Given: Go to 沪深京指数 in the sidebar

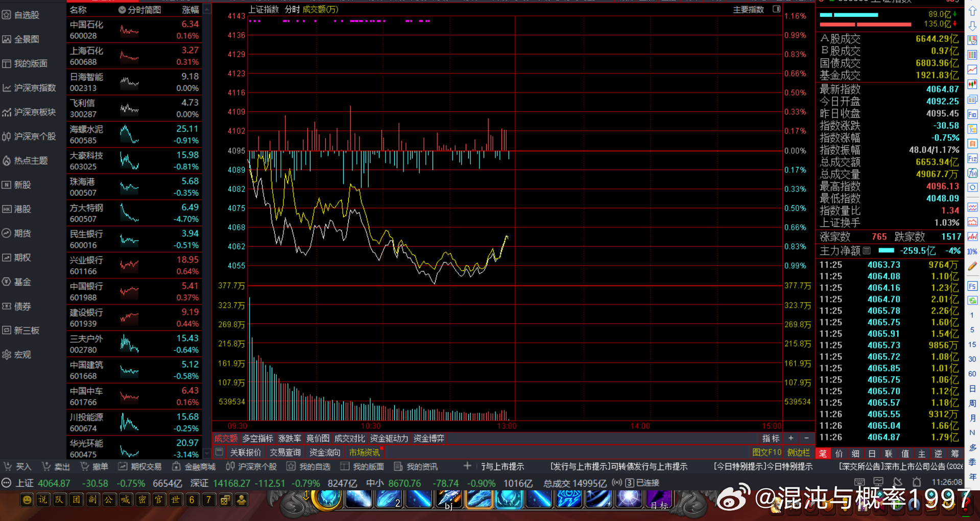Looking at the screenshot, I should coord(29,88).
